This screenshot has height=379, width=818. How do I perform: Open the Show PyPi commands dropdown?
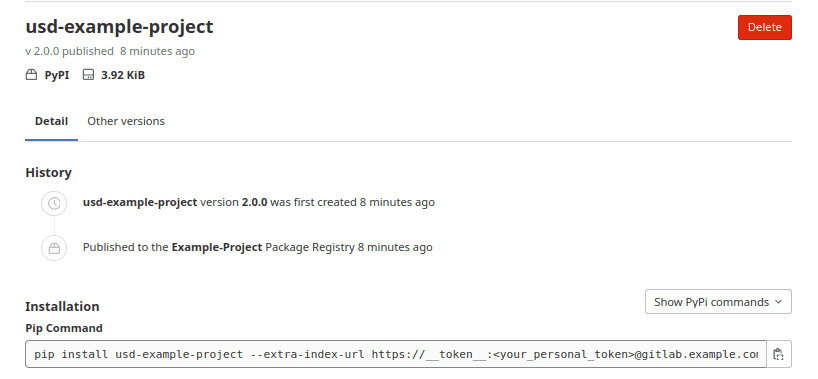[718, 302]
